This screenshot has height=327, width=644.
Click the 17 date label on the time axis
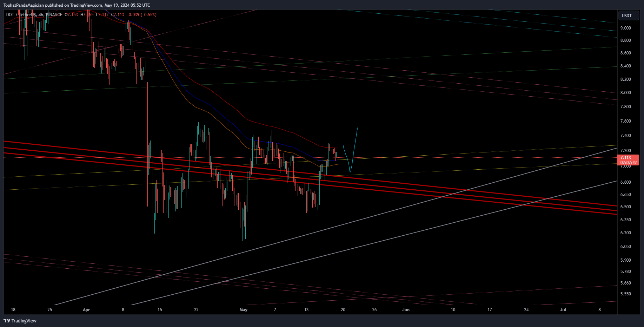click(490, 310)
